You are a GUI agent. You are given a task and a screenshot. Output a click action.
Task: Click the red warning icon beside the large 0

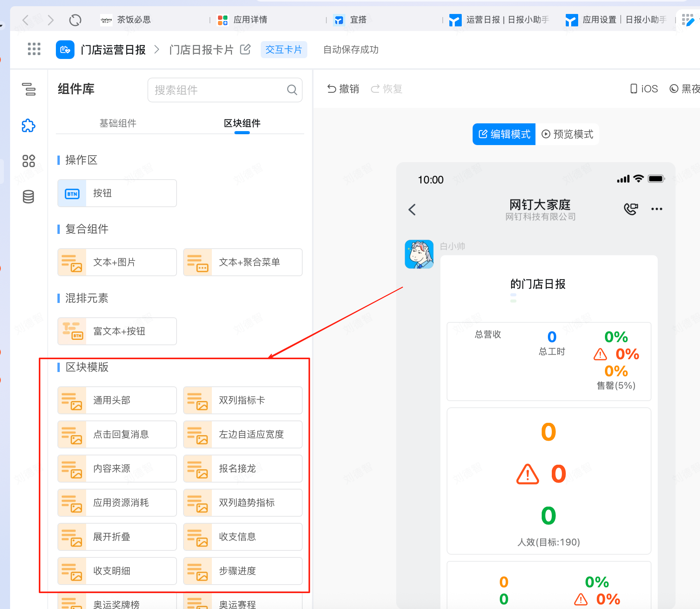pos(527,474)
